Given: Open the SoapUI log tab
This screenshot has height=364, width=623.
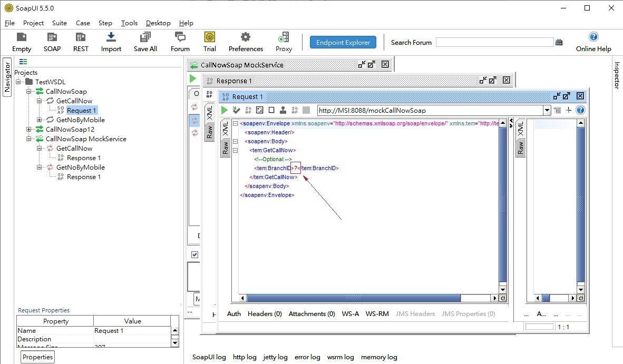Looking at the screenshot, I should coord(209,357).
